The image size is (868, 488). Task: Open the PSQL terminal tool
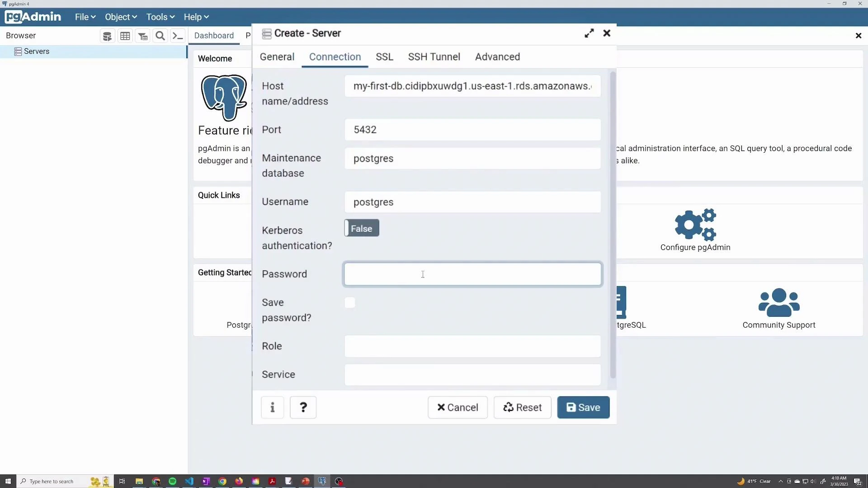point(178,36)
